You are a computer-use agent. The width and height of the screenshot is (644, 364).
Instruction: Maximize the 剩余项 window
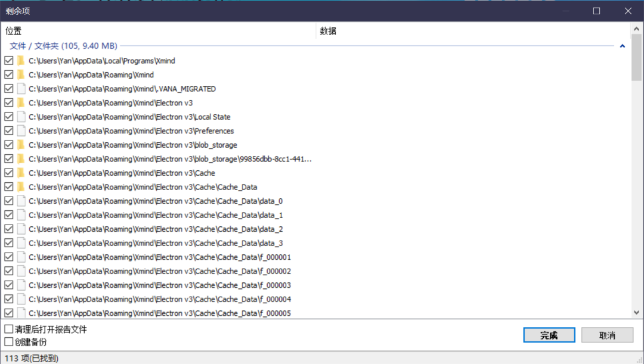tap(596, 11)
